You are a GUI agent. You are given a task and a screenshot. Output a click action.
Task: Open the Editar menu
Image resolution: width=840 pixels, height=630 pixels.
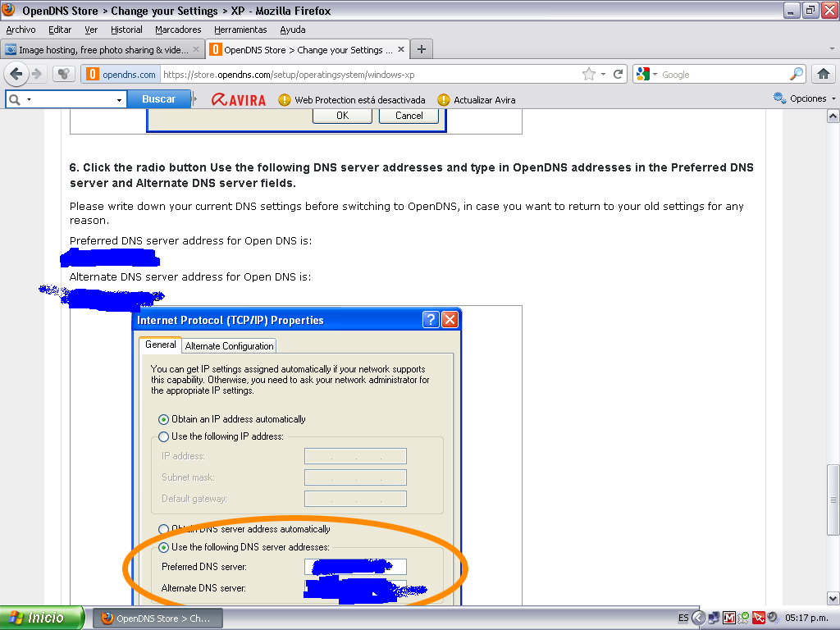click(60, 30)
